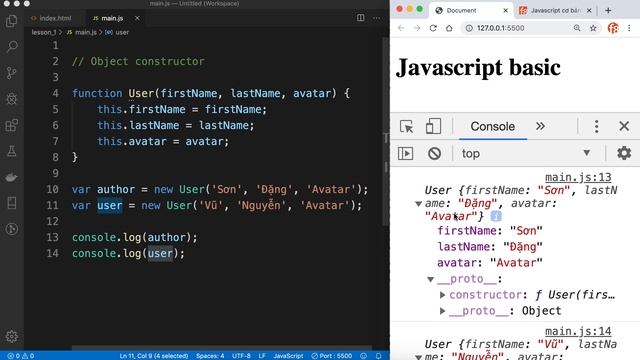640x360 pixels.
Task: Open notifications bell in status bar
Action: pos(378,356)
